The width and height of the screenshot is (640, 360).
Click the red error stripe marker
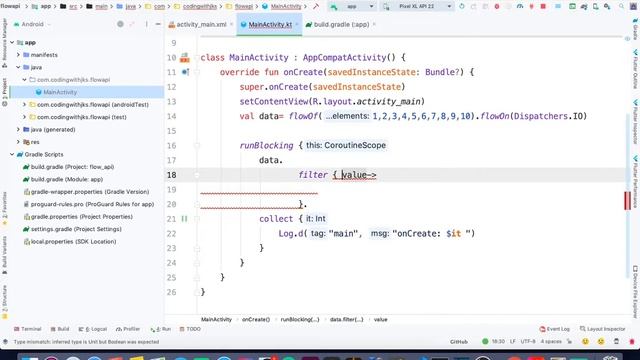[x=627, y=200]
